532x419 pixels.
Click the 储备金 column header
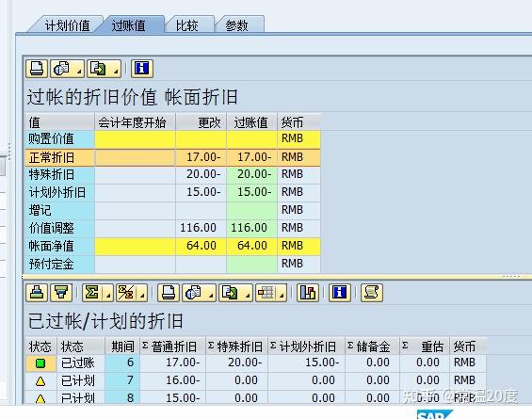[372, 346]
